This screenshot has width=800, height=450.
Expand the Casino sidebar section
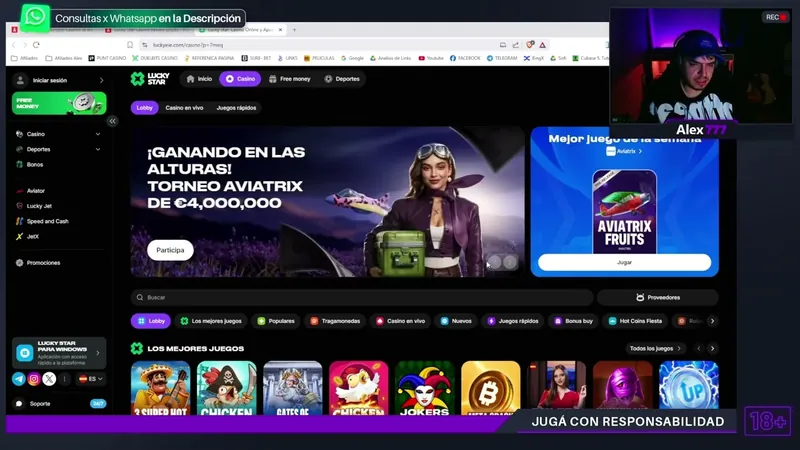[x=97, y=134]
